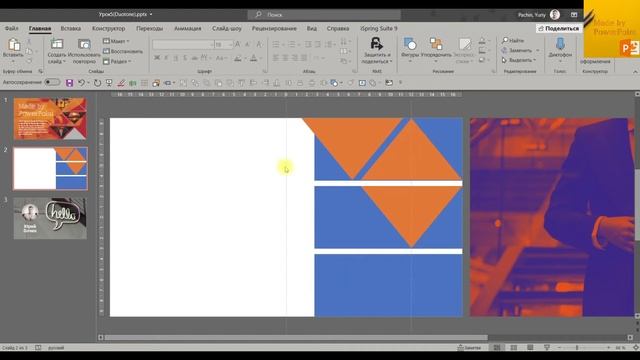The width and height of the screenshot is (640, 360).
Task: Click the Redo circular arrow icon
Action: 97,83
